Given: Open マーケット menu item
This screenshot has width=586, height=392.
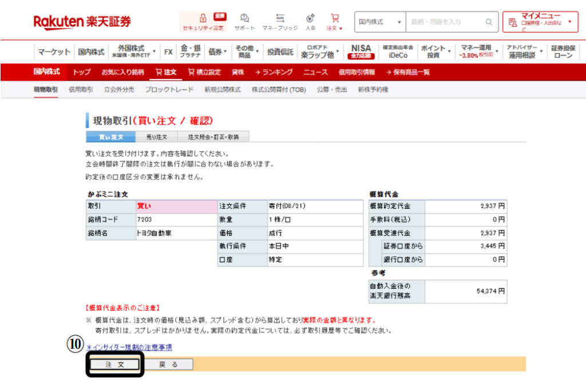Looking at the screenshot, I should (54, 52).
